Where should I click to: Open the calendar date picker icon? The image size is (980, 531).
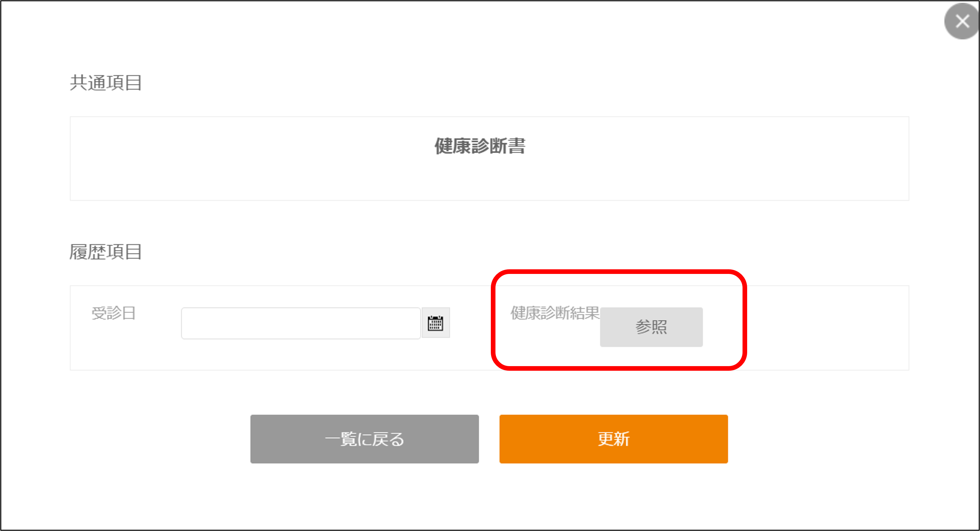(x=435, y=323)
